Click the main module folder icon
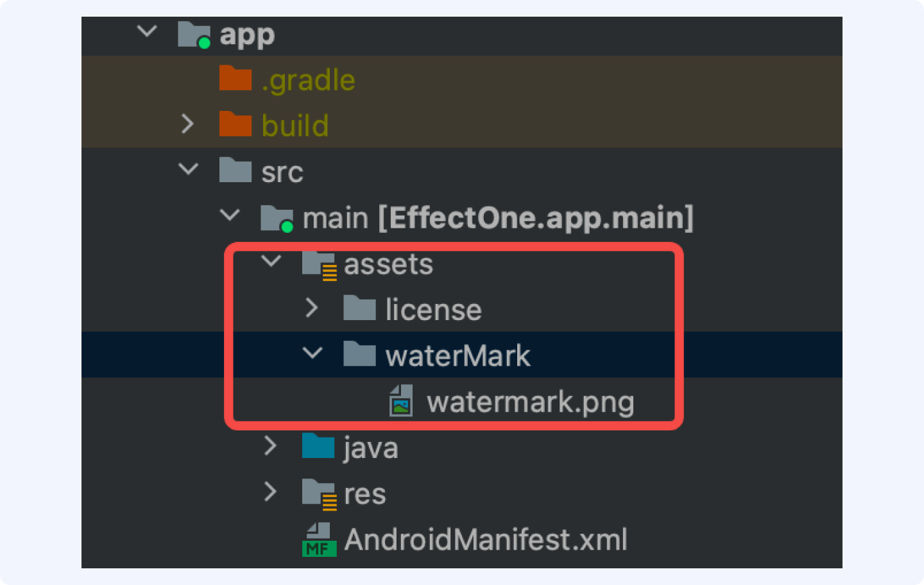924x585 pixels. point(277,218)
